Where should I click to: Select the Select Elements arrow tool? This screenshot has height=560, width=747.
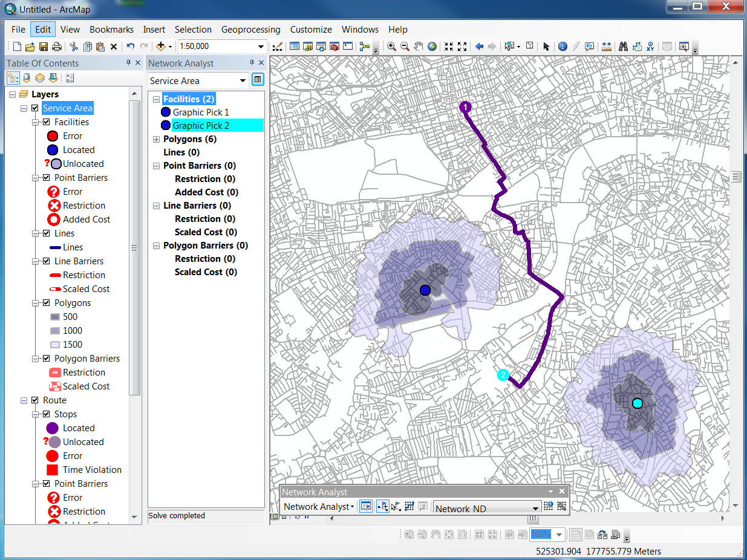pos(546,47)
